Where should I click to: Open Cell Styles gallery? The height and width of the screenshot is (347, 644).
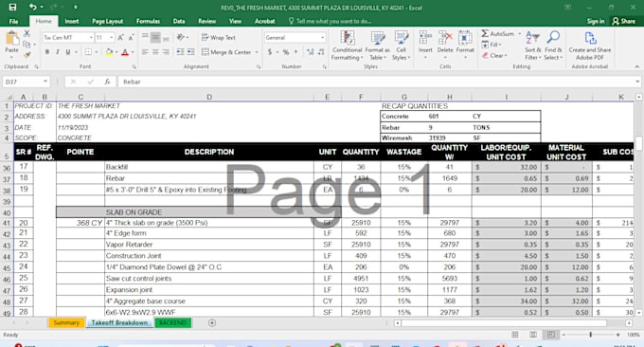click(401, 46)
